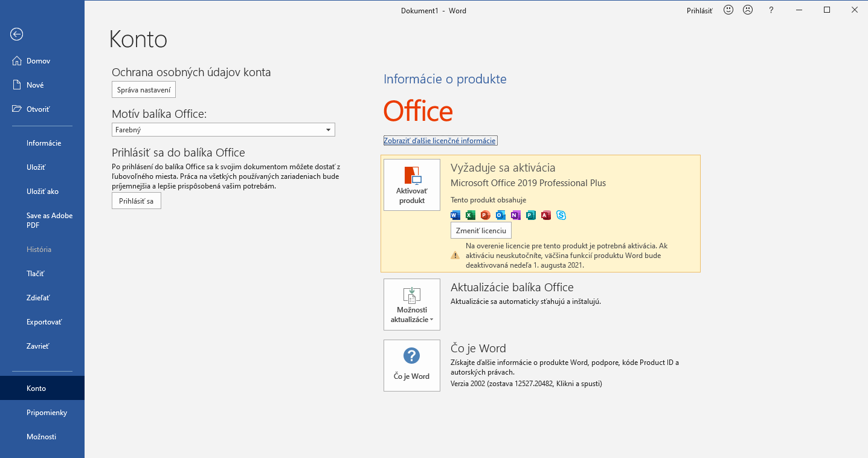868x458 pixels.
Task: Click the Verzia 2002 version text
Action: tap(526, 384)
